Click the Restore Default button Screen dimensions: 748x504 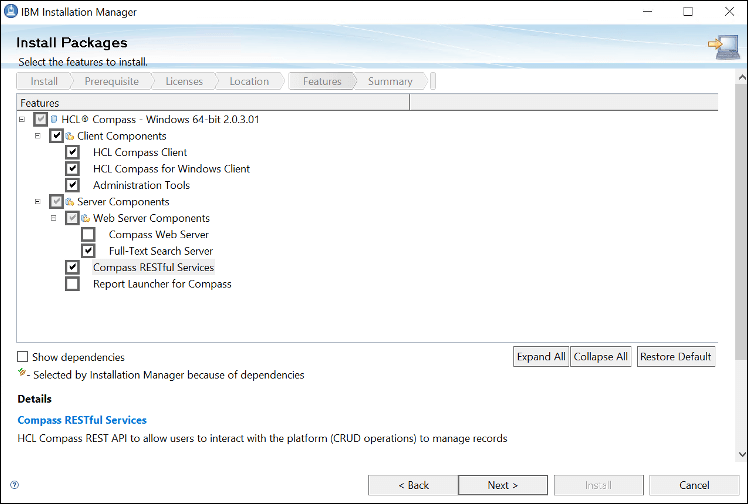(x=676, y=357)
